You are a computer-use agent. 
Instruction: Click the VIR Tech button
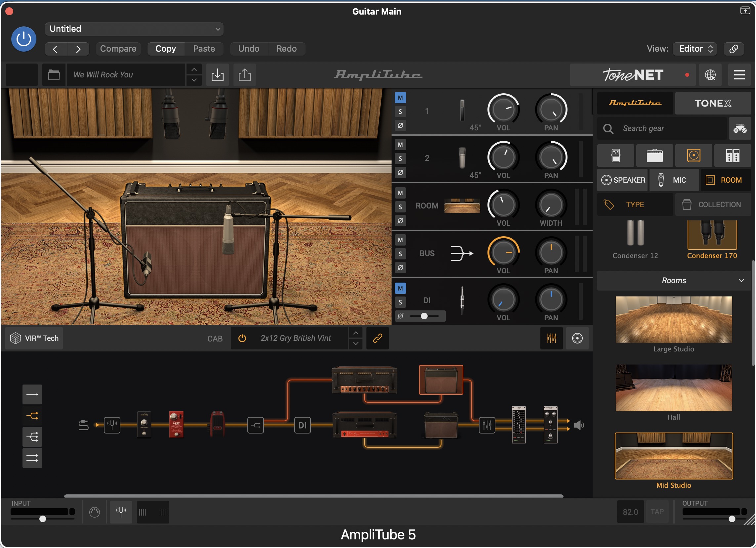click(x=34, y=339)
